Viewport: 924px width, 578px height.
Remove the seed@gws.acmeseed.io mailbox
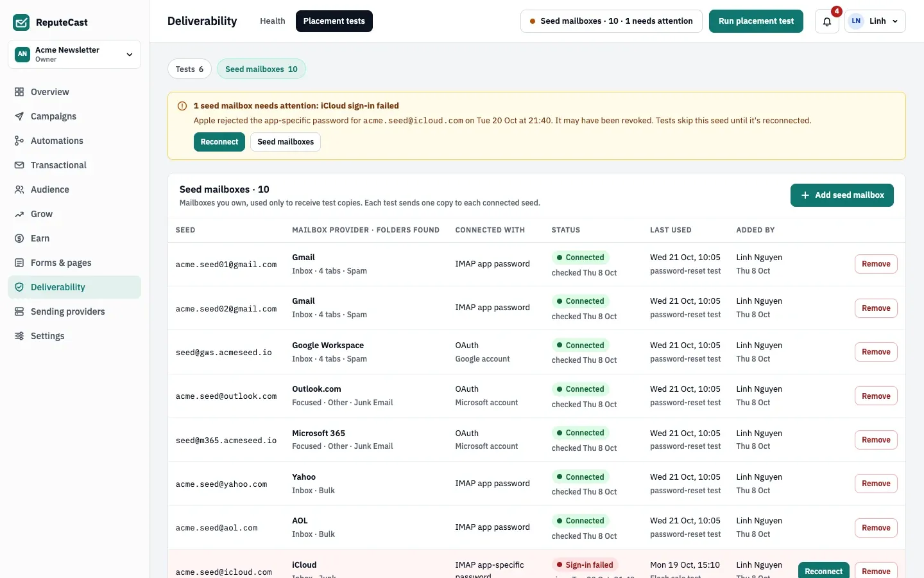tap(876, 352)
